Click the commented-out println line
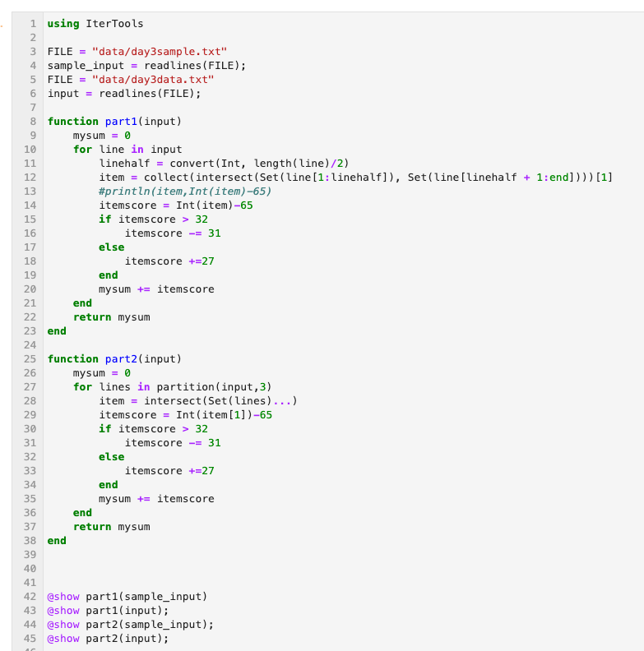Image resolution: width=644 pixels, height=651 pixels. pos(185,192)
